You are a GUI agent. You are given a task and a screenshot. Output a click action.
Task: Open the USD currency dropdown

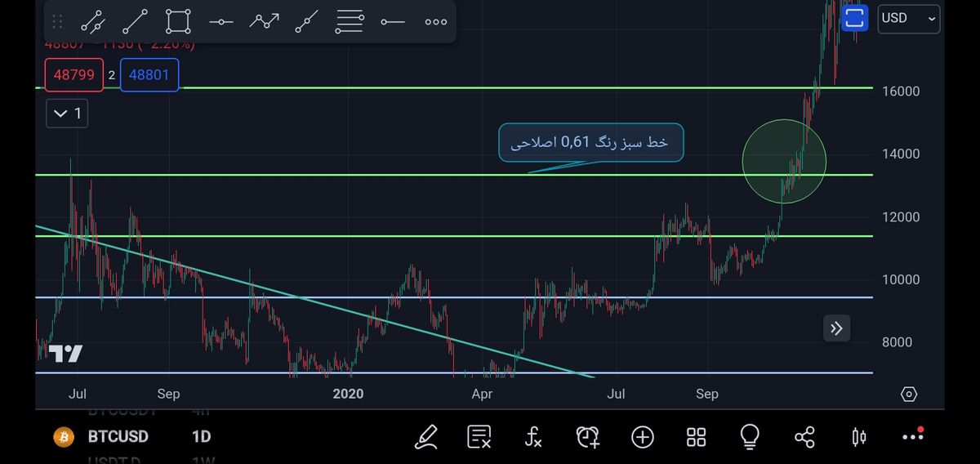908,18
